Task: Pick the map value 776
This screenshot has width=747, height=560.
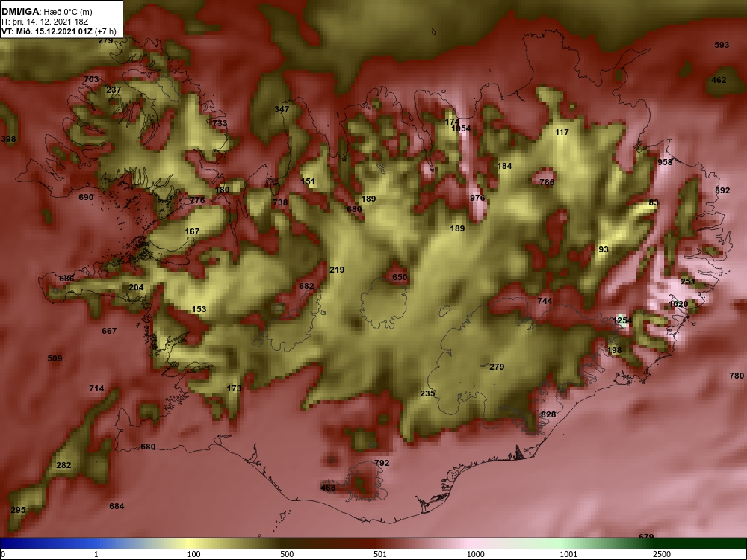Action: pyautogui.click(x=197, y=200)
